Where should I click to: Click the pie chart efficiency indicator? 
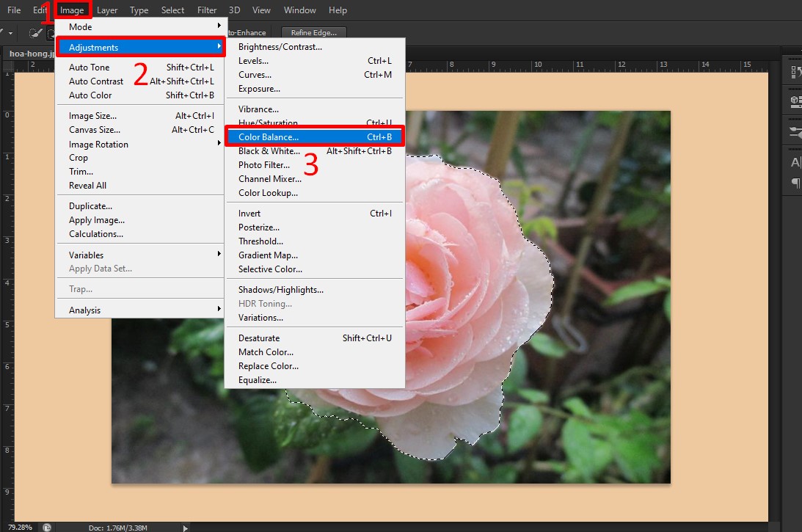pyautogui.click(x=47, y=526)
